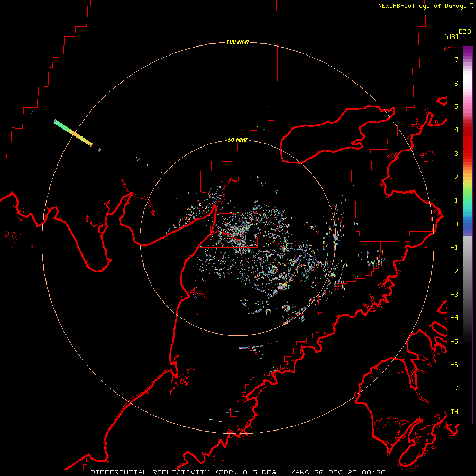Click the [dB] unit label
Screen dimensions: 476x476
pos(452,36)
